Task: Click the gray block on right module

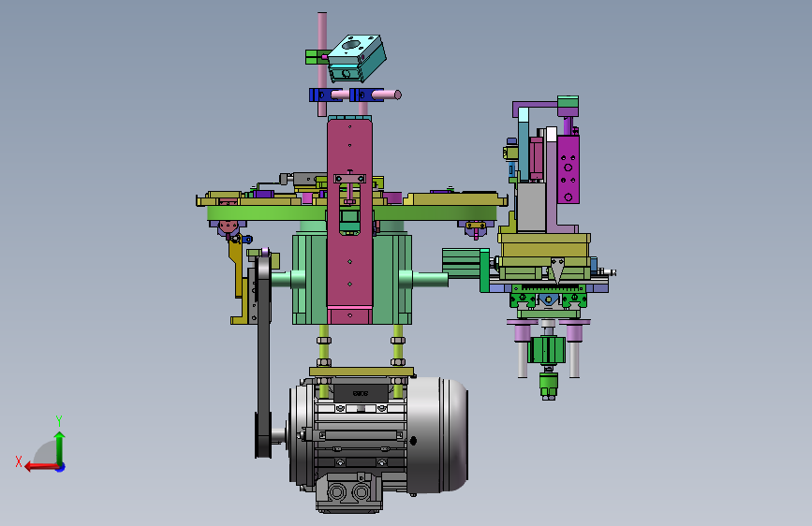Action: (531, 207)
